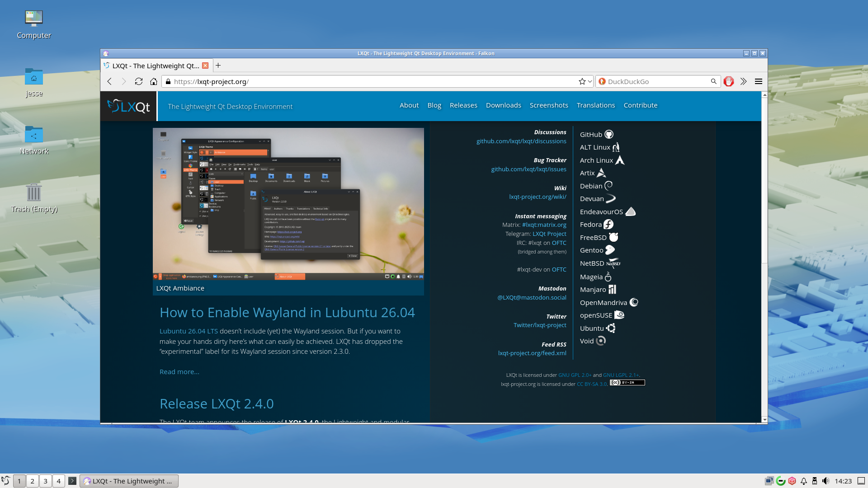Open the lxqt-project.org/wiki/ link
The width and height of the screenshot is (868, 488).
pyautogui.click(x=538, y=197)
